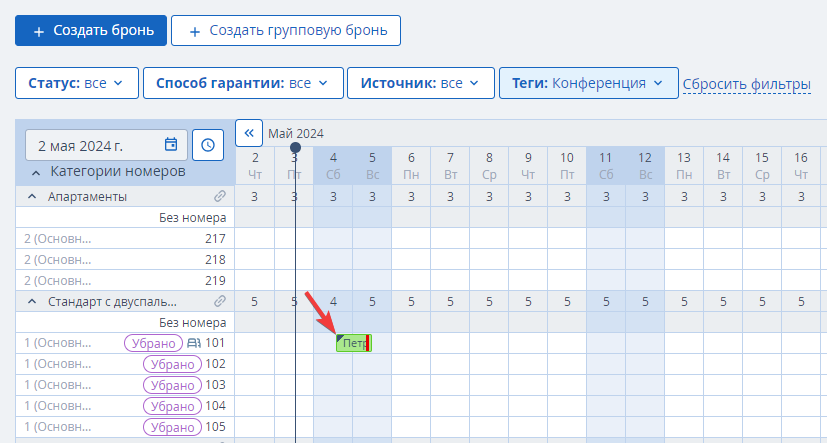Click the 11 Сб date column header

(606, 166)
